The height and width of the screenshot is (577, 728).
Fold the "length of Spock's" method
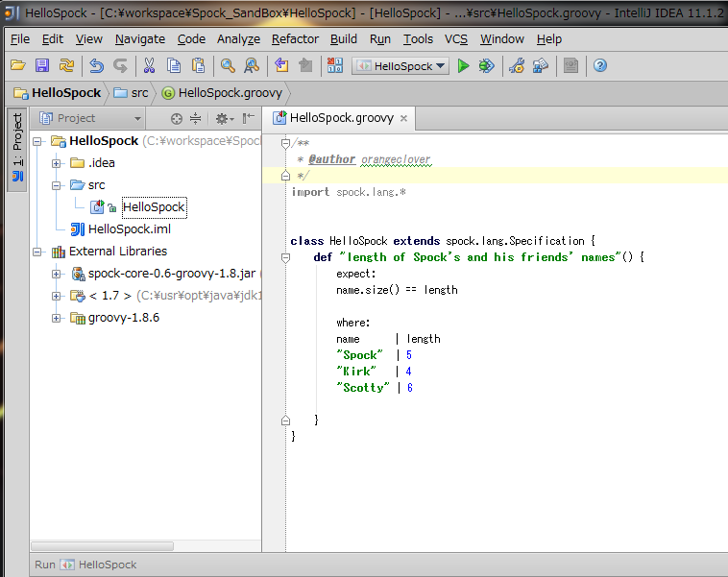click(285, 257)
